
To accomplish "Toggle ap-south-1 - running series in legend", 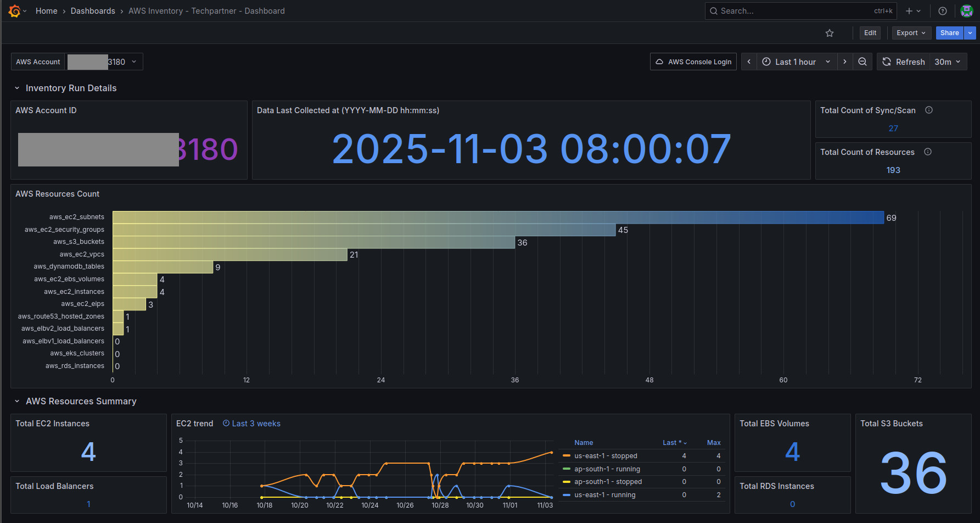I will [x=607, y=469].
